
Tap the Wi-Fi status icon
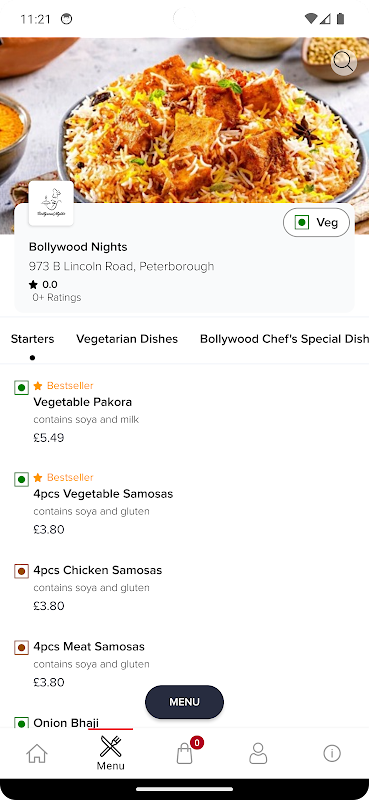pos(310,19)
